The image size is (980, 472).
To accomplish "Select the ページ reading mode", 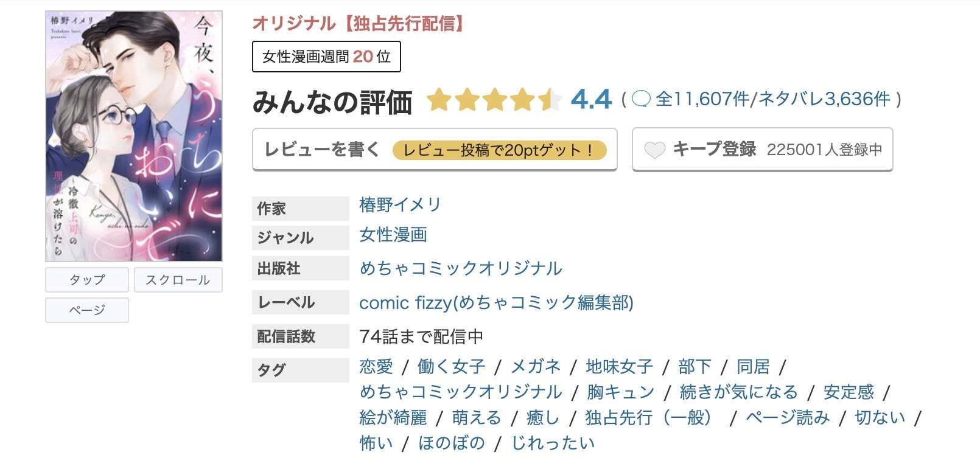I will tap(86, 310).
